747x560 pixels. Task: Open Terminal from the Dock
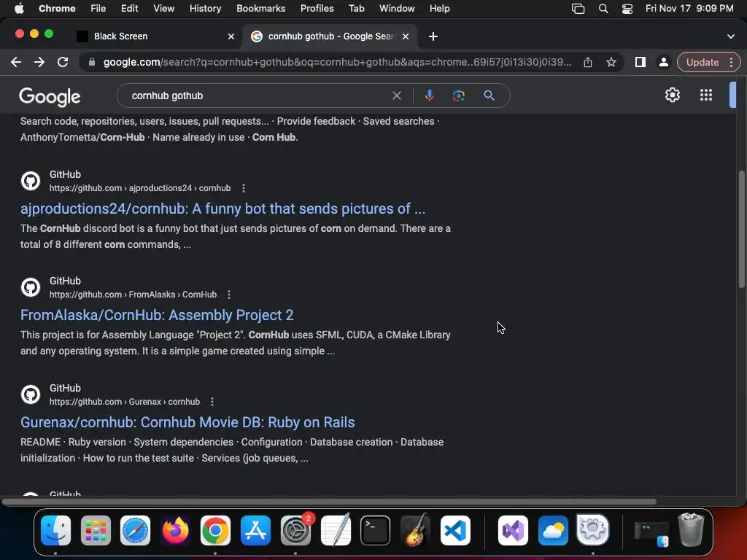pyautogui.click(x=375, y=530)
